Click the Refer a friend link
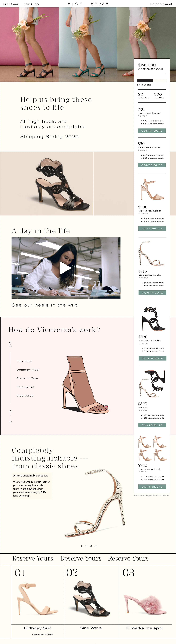The width and height of the screenshot is (176, 644). (x=161, y=4)
